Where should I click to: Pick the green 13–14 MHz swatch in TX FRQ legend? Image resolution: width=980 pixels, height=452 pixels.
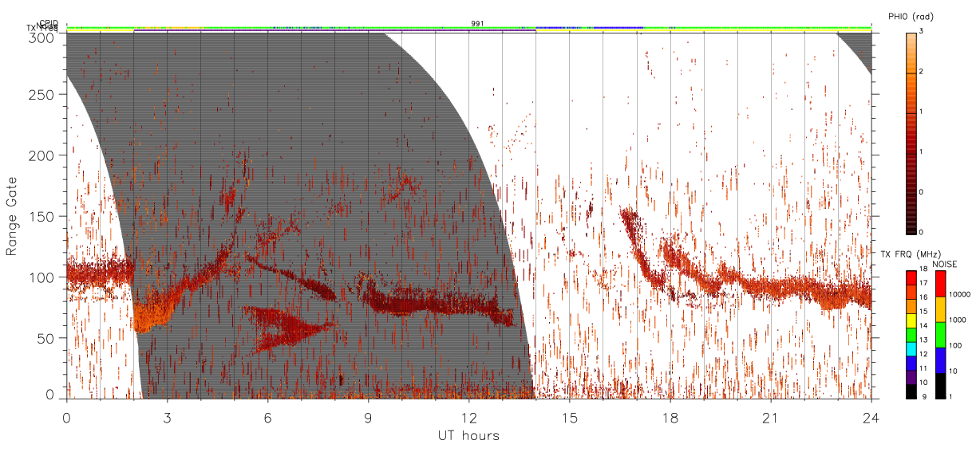tap(911, 335)
